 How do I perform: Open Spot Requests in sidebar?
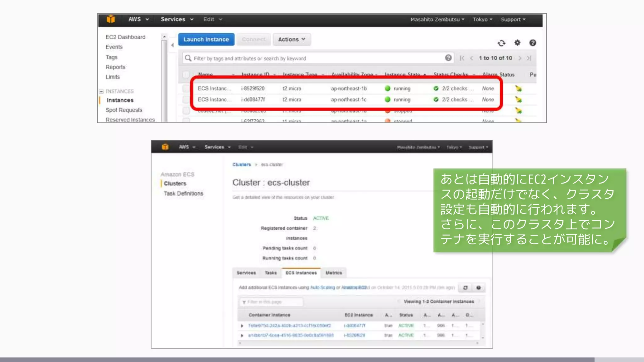(x=124, y=110)
